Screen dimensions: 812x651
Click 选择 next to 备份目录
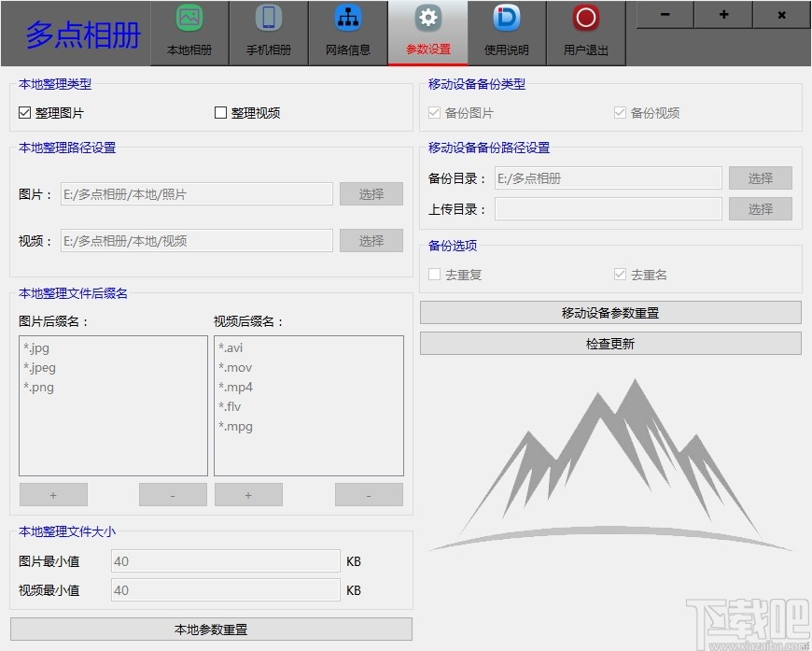(x=760, y=177)
